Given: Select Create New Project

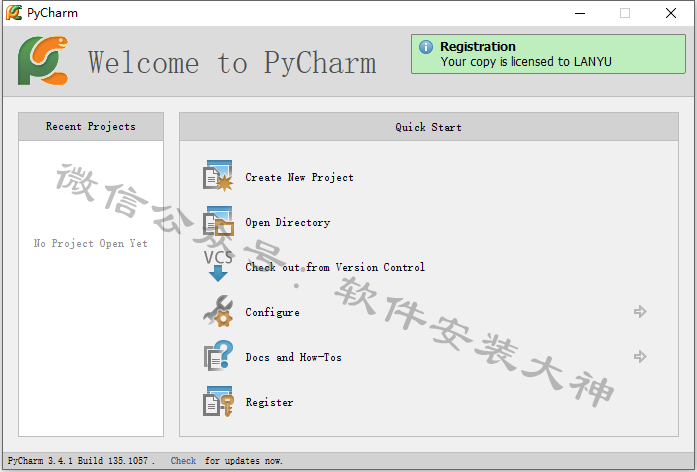Looking at the screenshot, I should click(299, 177).
